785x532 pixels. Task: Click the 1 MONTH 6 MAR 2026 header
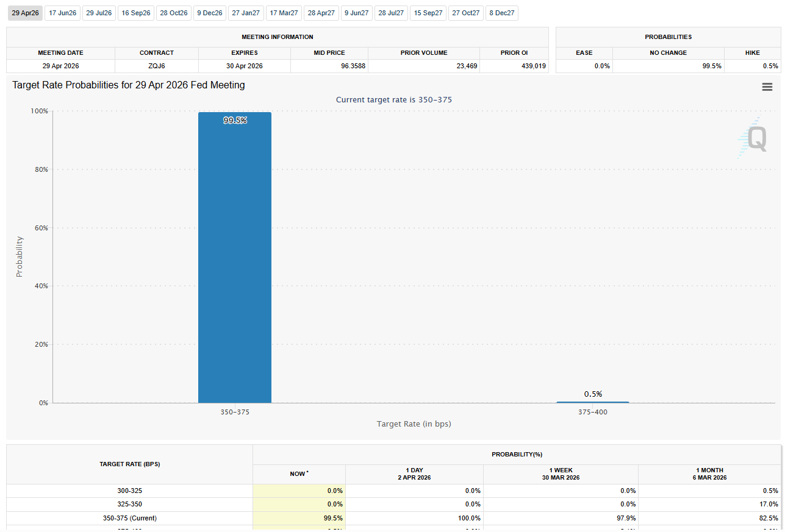709,473
